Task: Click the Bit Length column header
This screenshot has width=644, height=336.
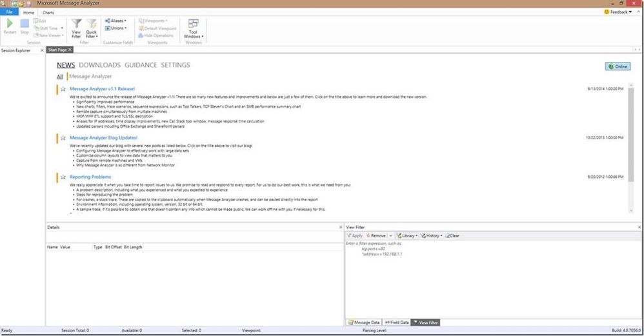Action: [133, 247]
